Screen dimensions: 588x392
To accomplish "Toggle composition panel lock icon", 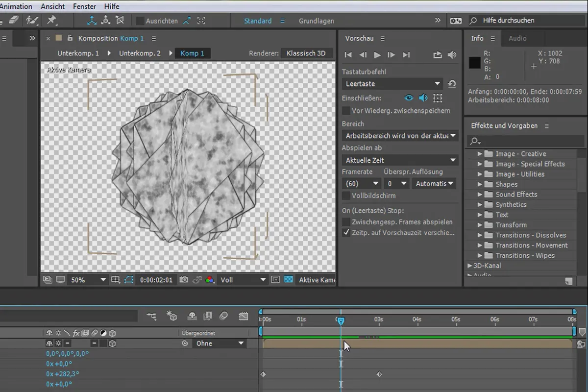I will pyautogui.click(x=70, y=38).
